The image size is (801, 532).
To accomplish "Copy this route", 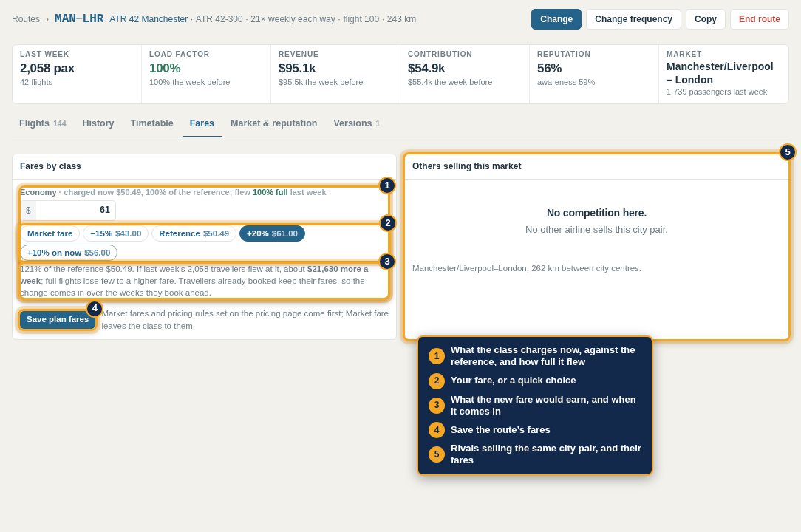I will coord(705,19).
